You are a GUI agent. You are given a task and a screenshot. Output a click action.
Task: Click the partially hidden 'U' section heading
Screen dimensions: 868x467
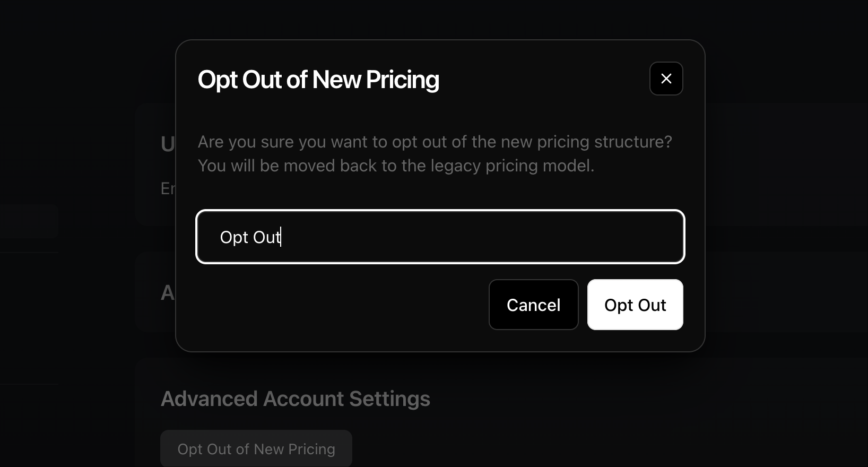coord(168,144)
